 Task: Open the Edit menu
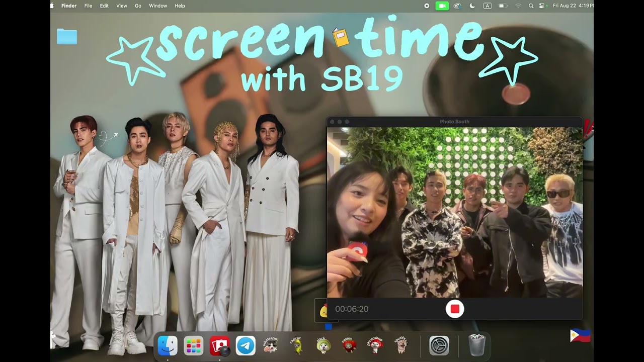coord(104,6)
